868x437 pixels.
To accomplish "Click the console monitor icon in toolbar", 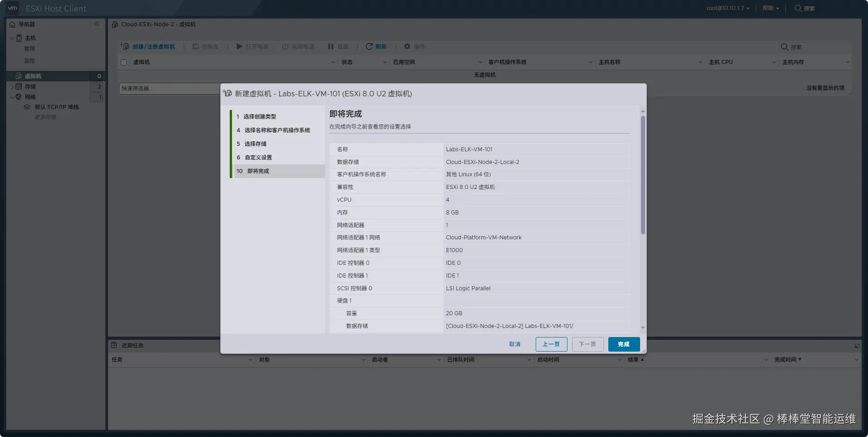I will (x=196, y=46).
